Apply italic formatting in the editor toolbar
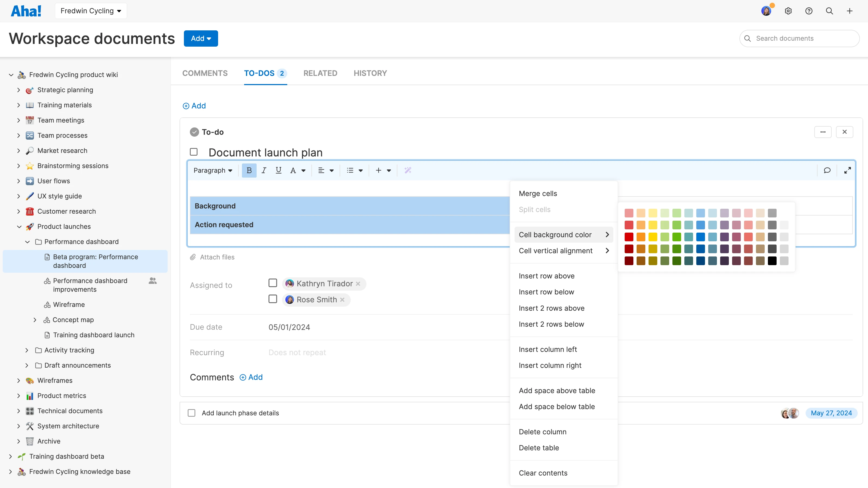Screen dimensions: 868x488 coord(264,171)
